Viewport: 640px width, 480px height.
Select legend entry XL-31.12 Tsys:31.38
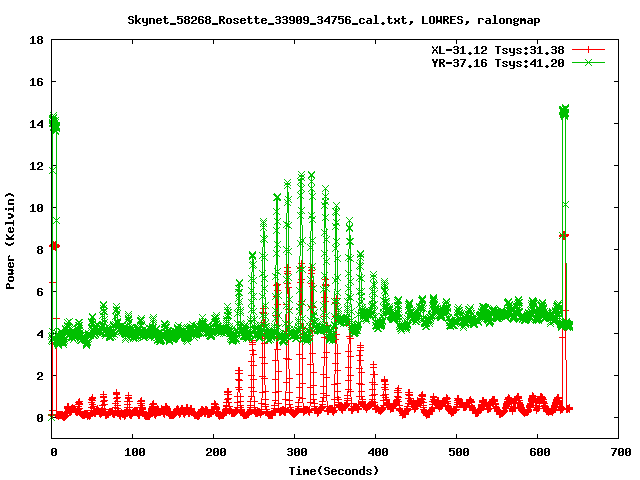(498, 50)
